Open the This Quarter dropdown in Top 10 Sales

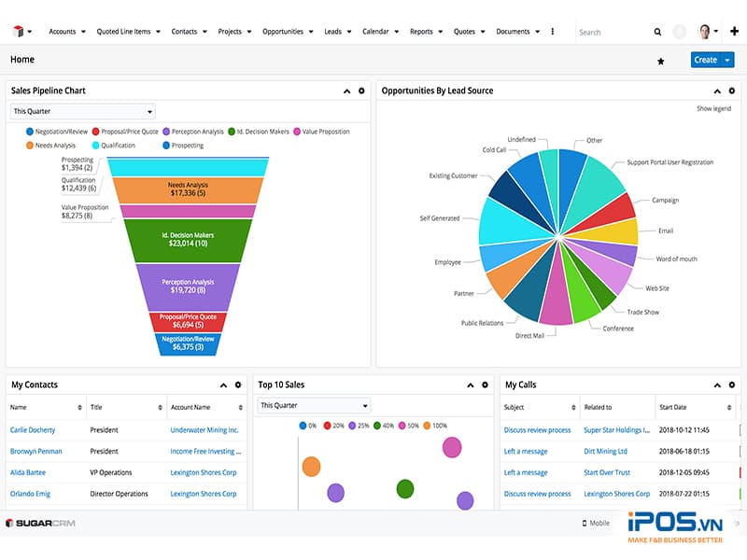coord(313,405)
